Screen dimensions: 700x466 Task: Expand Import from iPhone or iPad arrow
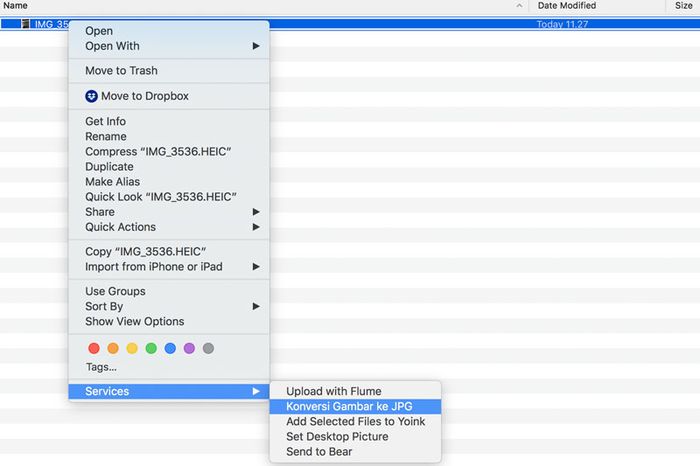coord(256,266)
